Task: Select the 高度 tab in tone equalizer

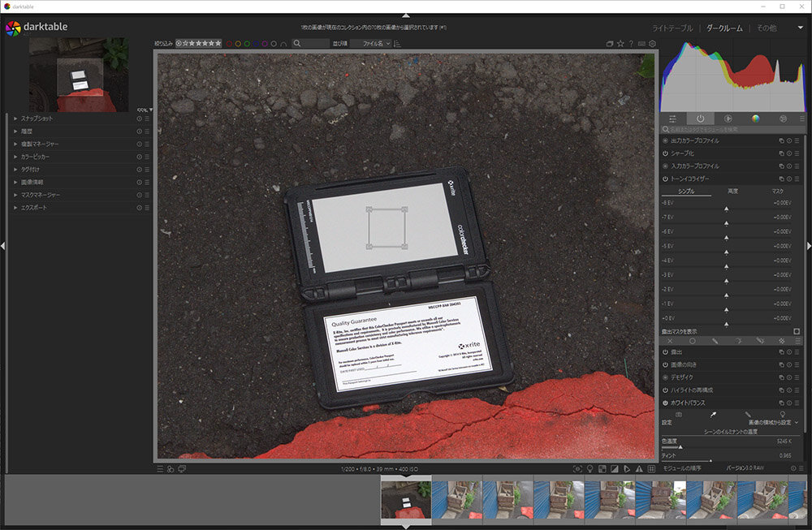Action: click(732, 192)
